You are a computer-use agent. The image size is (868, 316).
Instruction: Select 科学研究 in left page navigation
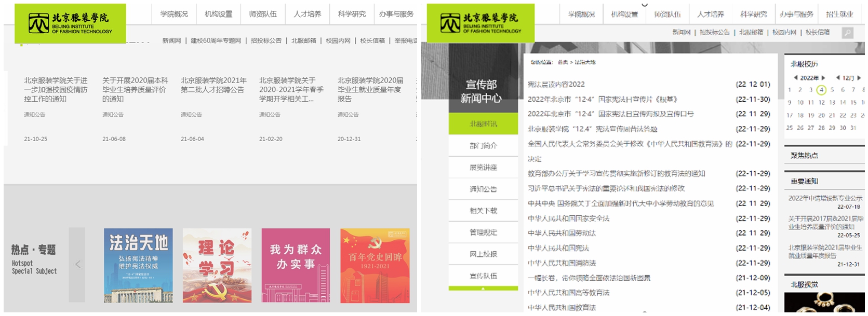pyautogui.click(x=352, y=14)
